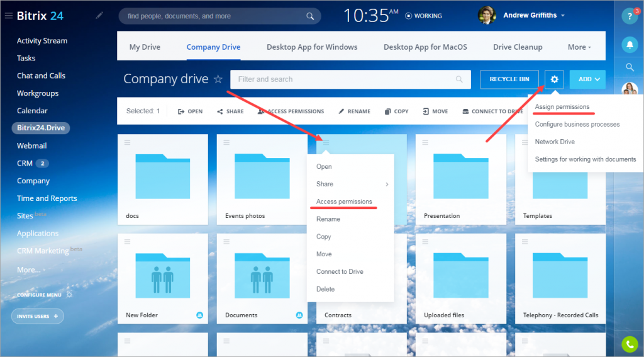Click the top find people search field
644x357 pixels.
pos(219,16)
